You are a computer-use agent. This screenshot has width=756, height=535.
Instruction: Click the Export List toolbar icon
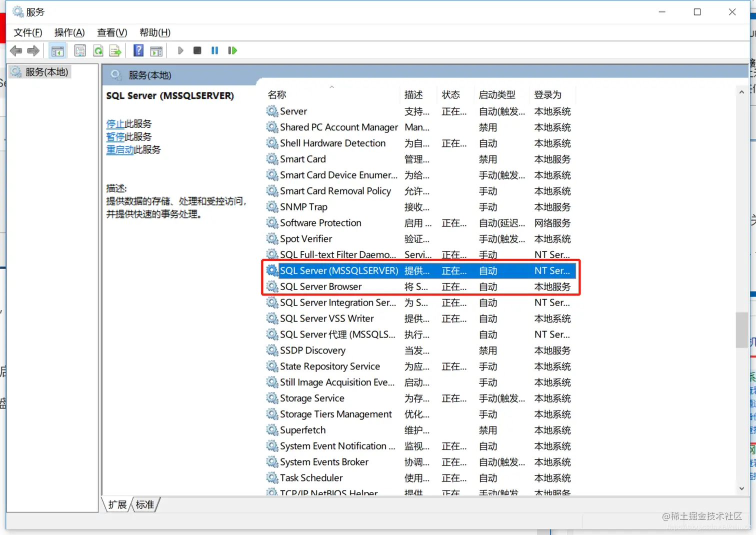pos(115,50)
